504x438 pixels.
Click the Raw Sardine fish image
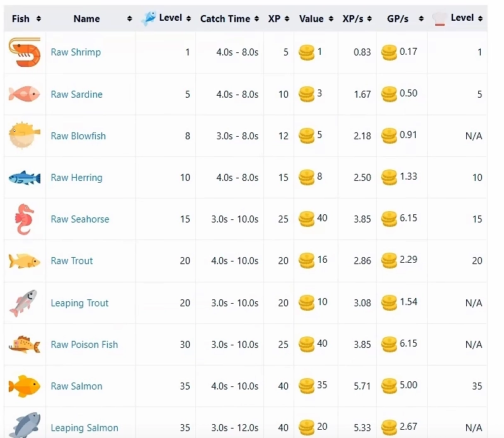point(25,94)
